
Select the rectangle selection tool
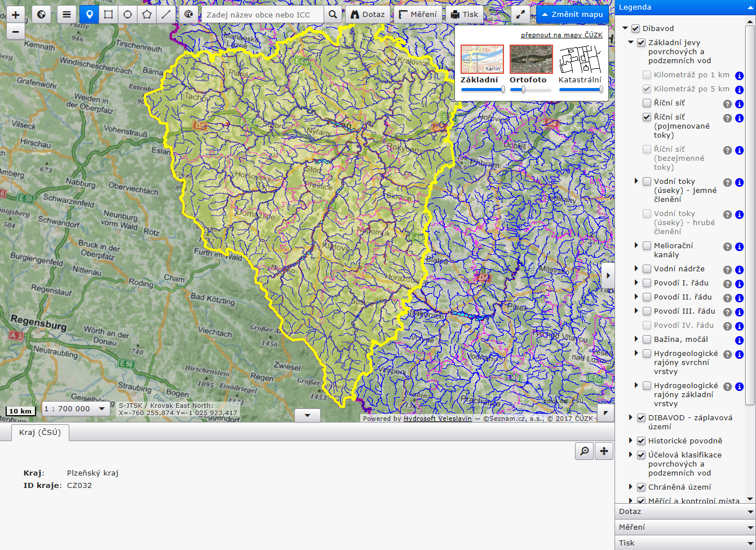[x=108, y=15]
